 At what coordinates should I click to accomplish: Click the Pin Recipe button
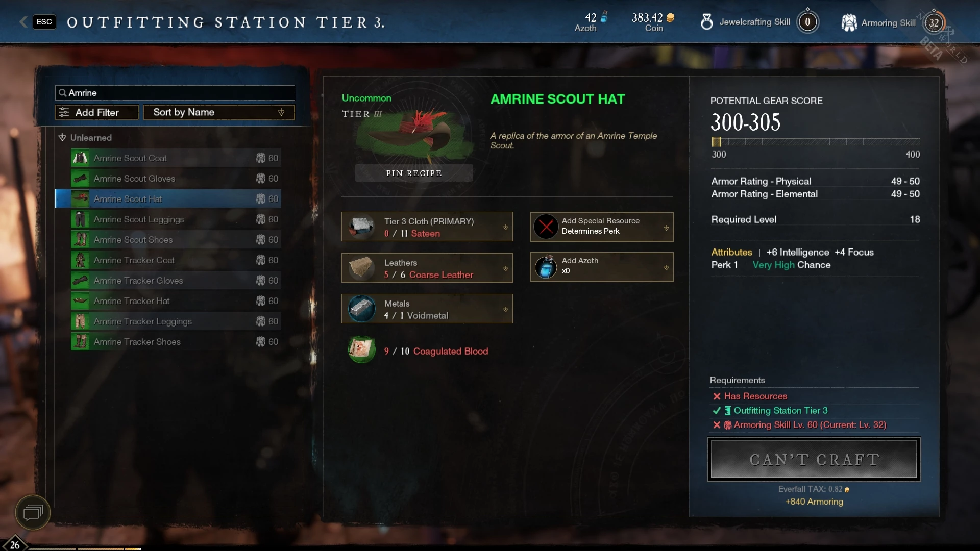click(x=414, y=173)
